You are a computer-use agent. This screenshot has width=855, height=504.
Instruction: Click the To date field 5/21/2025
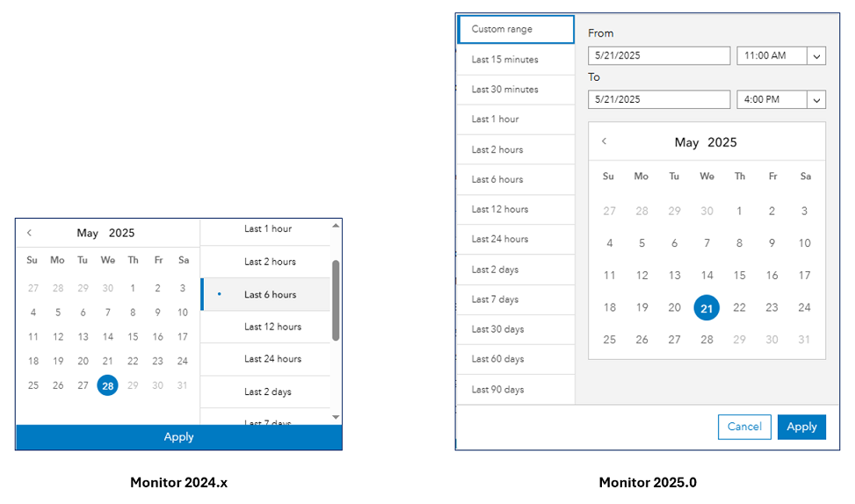659,100
